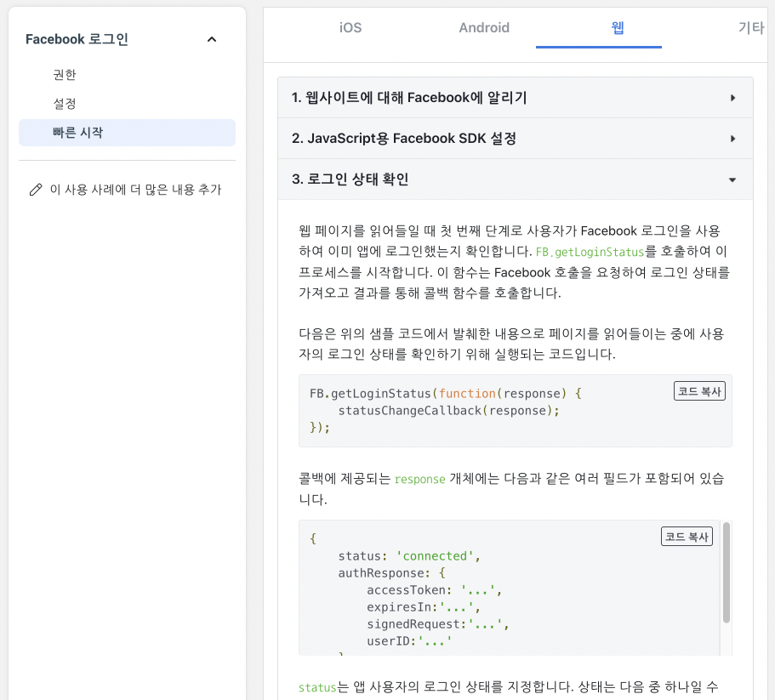Click the 이 사용 사례에 더 많은 내용 추가 link
Screen dimensions: 775x700
(x=135, y=190)
